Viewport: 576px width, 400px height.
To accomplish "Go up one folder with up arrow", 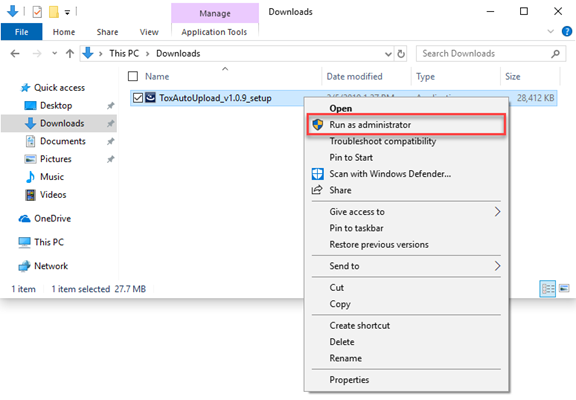I will pos(70,54).
